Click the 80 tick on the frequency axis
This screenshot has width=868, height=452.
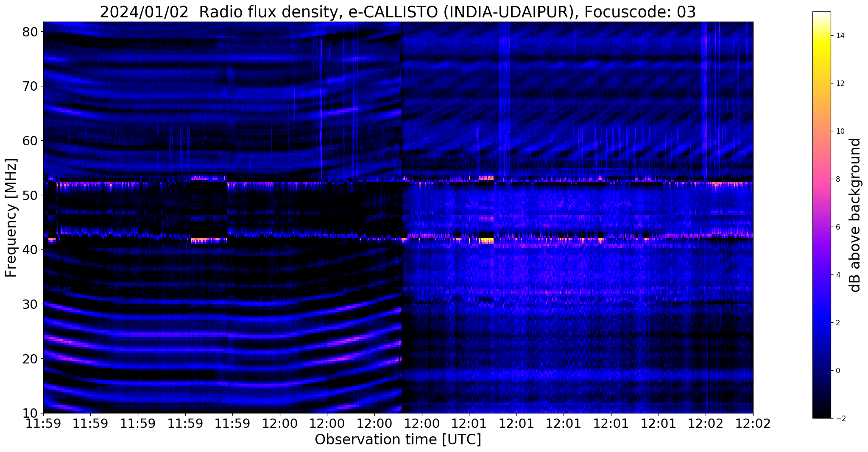click(31, 32)
